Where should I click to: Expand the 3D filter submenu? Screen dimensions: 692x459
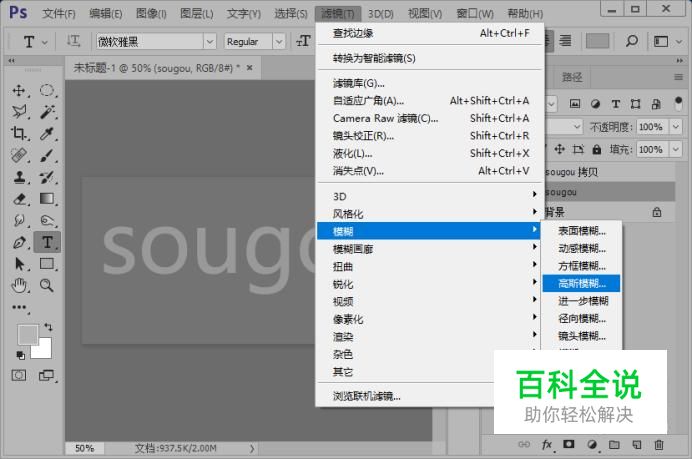[430, 196]
